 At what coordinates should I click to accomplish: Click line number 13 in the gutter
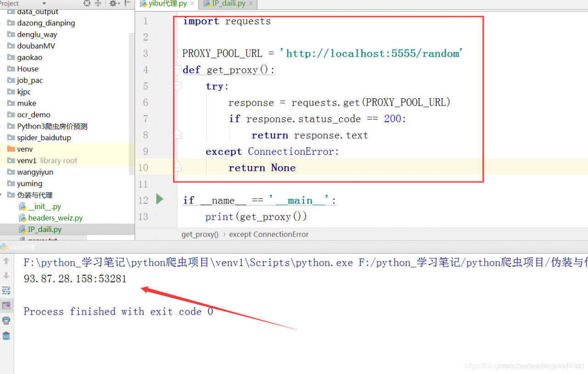[143, 216]
